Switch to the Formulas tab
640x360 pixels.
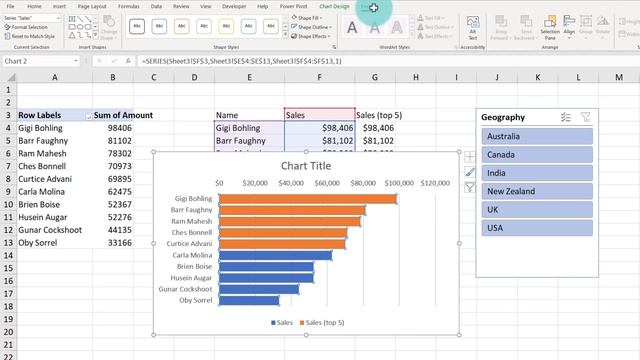tap(129, 6)
